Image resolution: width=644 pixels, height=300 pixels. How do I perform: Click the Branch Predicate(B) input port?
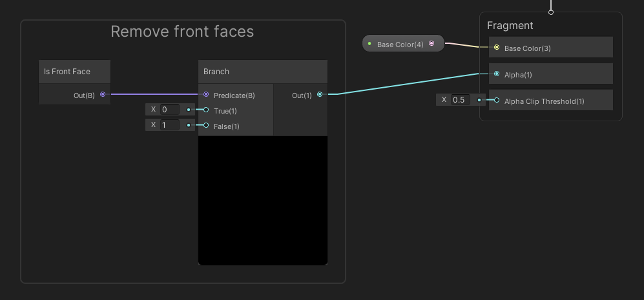[x=206, y=94]
